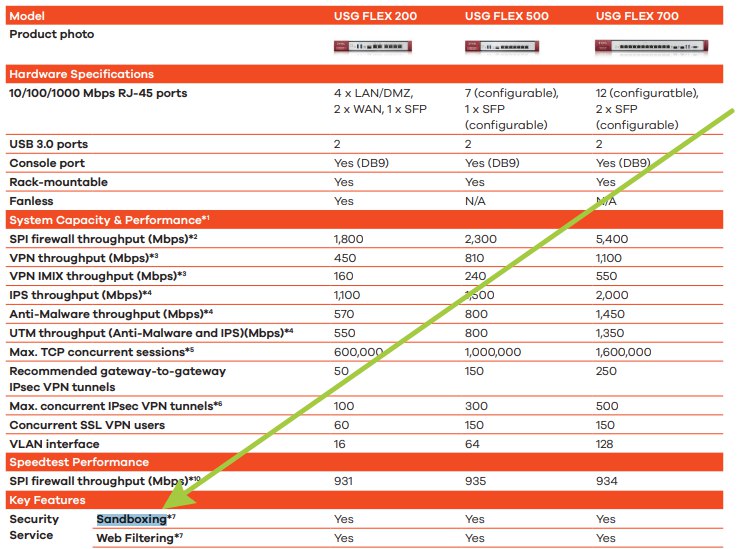Select '4 x LAN/DMZ, 2 x WAN, 1 x SFP' cell

coord(380,101)
